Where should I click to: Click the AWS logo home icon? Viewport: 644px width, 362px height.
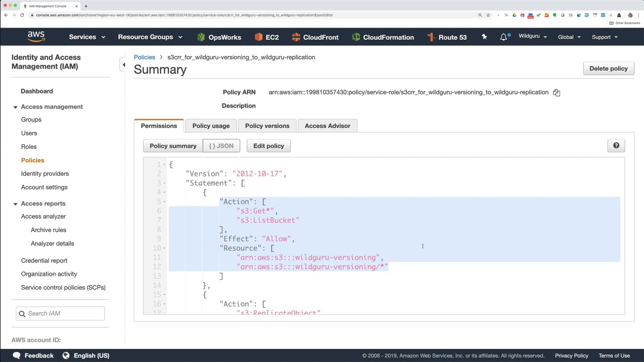click(36, 37)
